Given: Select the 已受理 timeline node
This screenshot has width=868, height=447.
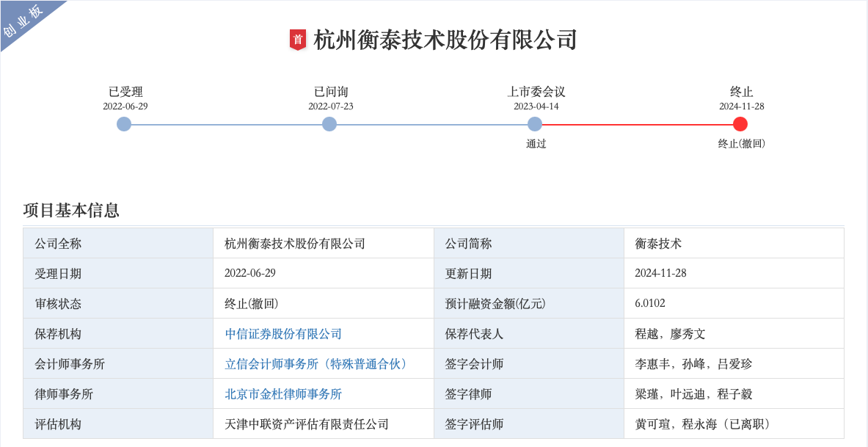Looking at the screenshot, I should [124, 124].
